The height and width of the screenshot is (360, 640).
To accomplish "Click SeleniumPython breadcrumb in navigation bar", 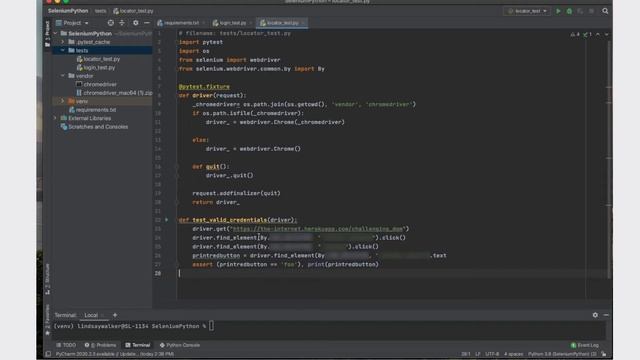I will (68, 11).
